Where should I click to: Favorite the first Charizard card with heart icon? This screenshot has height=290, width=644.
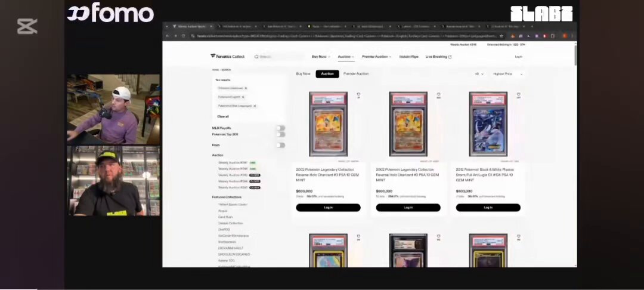pyautogui.click(x=358, y=94)
